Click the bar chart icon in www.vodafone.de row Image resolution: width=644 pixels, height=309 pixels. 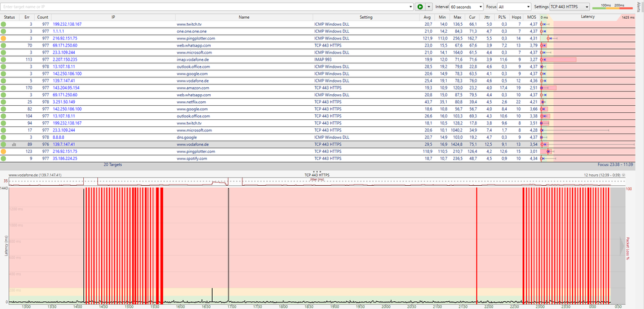pos(14,145)
